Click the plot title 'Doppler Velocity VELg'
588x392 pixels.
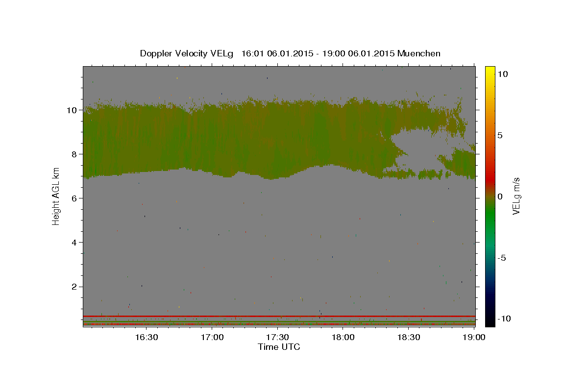[186, 53]
